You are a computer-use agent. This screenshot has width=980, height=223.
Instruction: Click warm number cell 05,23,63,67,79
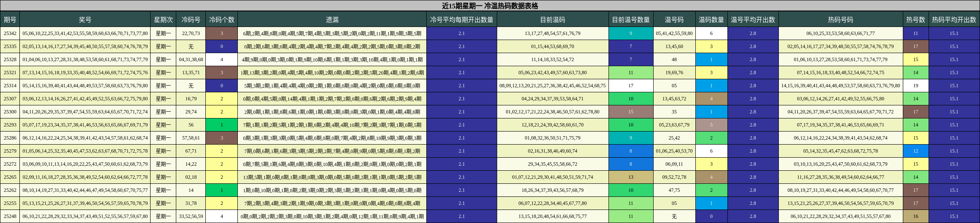pyautogui.click(x=674, y=125)
